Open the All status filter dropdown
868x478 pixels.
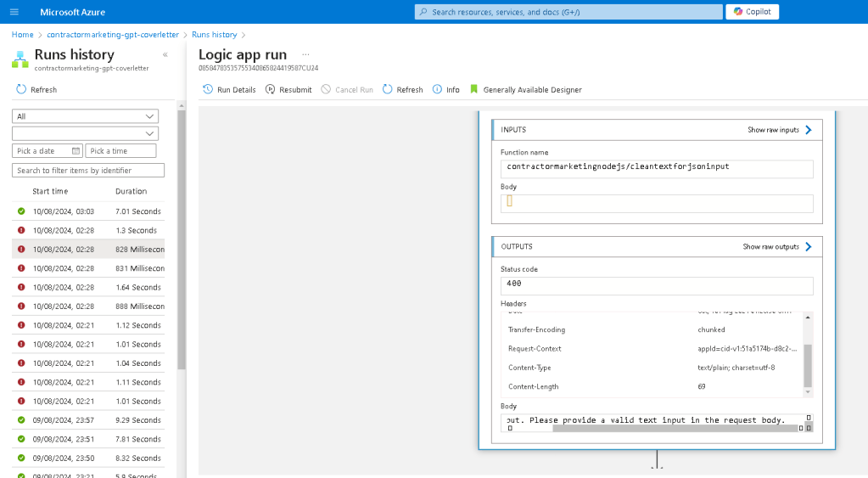[x=85, y=116]
